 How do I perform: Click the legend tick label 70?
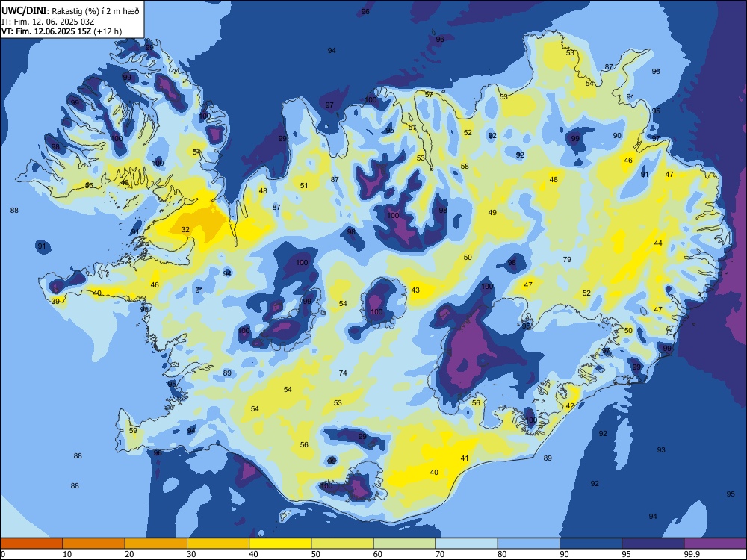point(440,554)
